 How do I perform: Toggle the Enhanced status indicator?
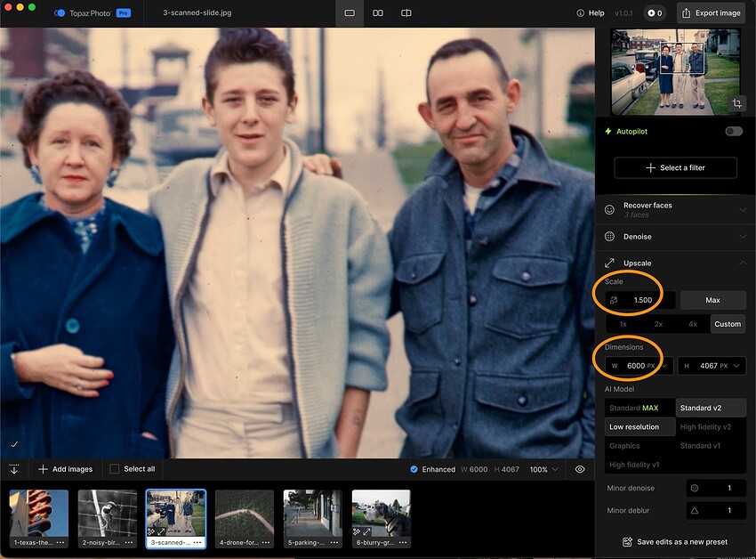[x=413, y=469]
